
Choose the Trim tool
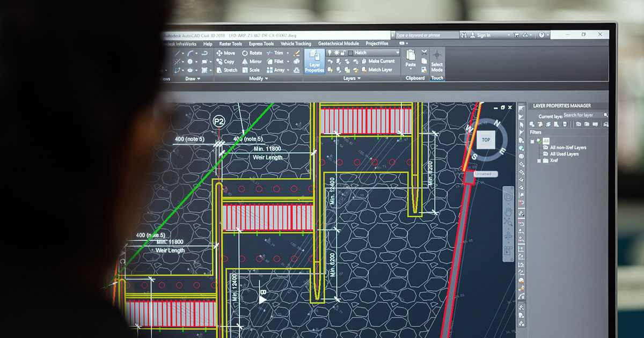274,53
